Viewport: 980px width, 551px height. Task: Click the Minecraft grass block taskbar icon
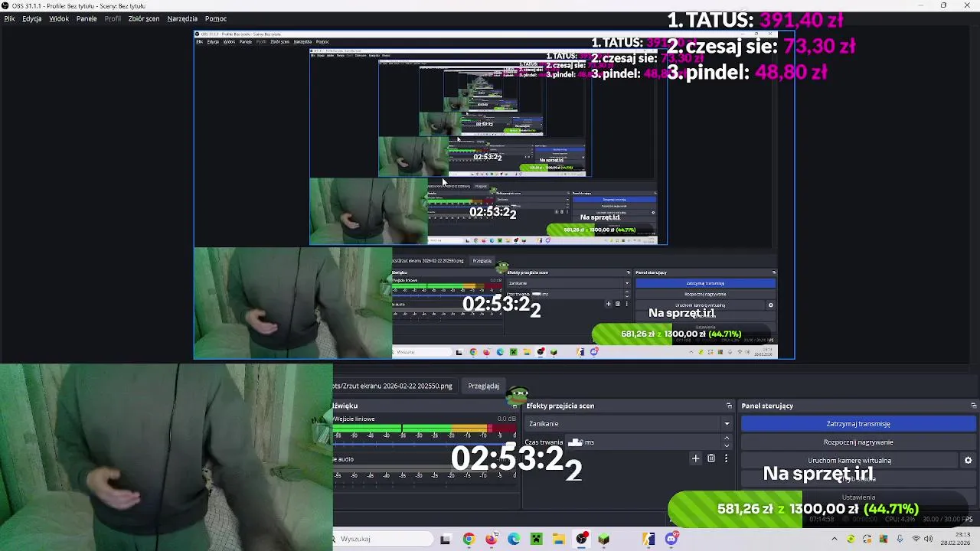tap(604, 540)
